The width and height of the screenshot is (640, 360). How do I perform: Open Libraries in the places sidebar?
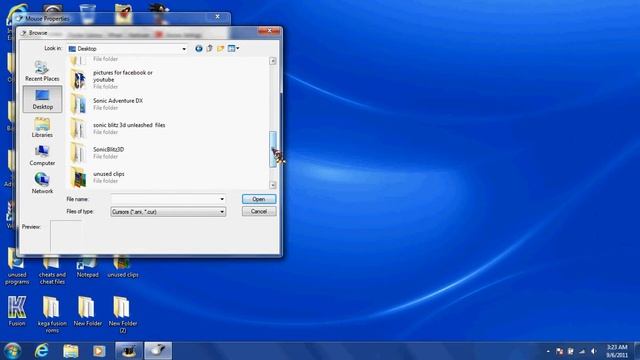pos(42,127)
